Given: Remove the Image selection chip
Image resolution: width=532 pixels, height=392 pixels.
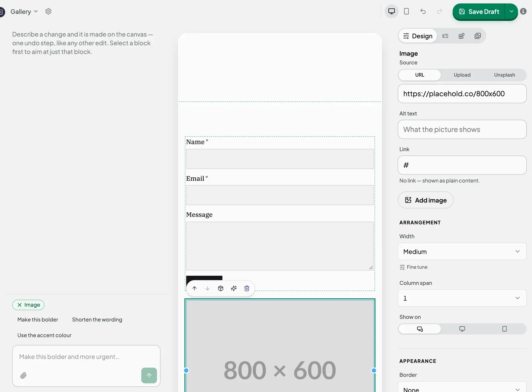Looking at the screenshot, I should click(20, 305).
